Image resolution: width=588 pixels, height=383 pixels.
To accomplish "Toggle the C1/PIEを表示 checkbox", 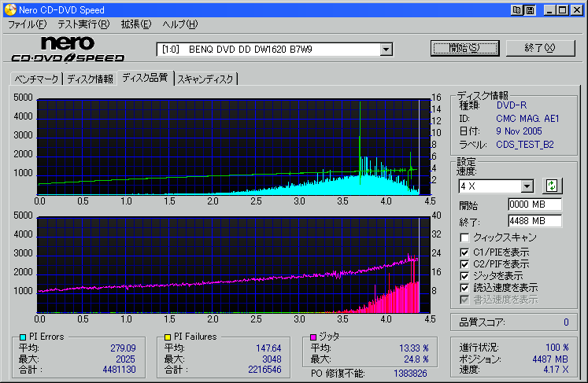I will point(465,251).
